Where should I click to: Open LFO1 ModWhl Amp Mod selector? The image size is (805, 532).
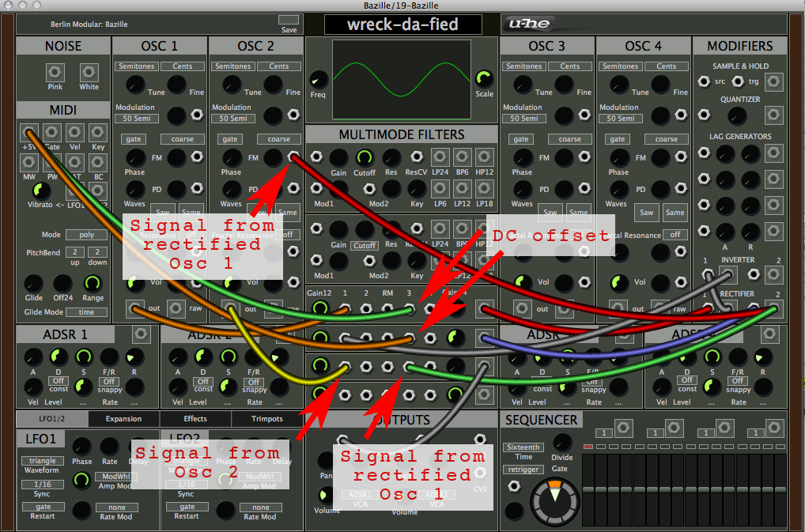click(x=116, y=477)
